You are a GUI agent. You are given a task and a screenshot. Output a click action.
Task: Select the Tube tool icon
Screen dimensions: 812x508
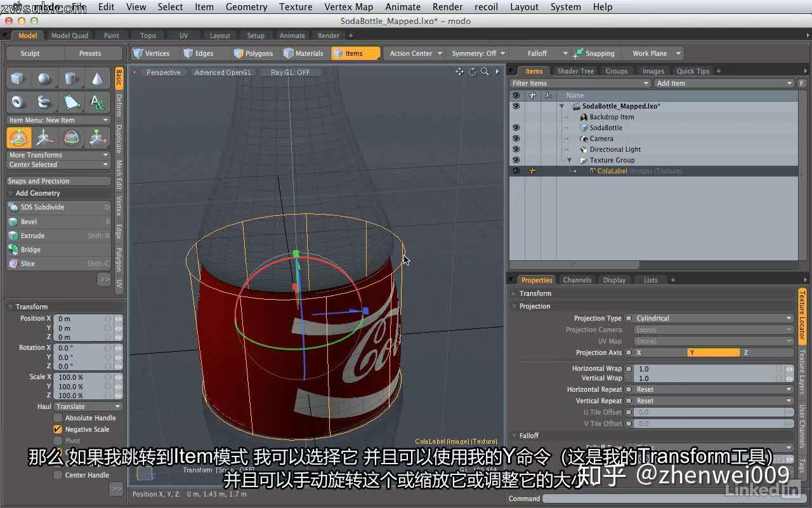(44, 102)
